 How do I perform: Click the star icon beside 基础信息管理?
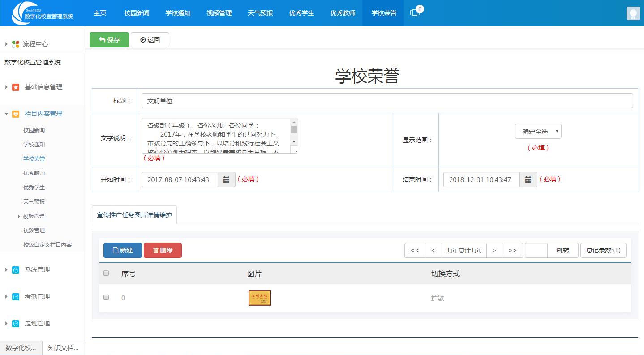[15, 87]
